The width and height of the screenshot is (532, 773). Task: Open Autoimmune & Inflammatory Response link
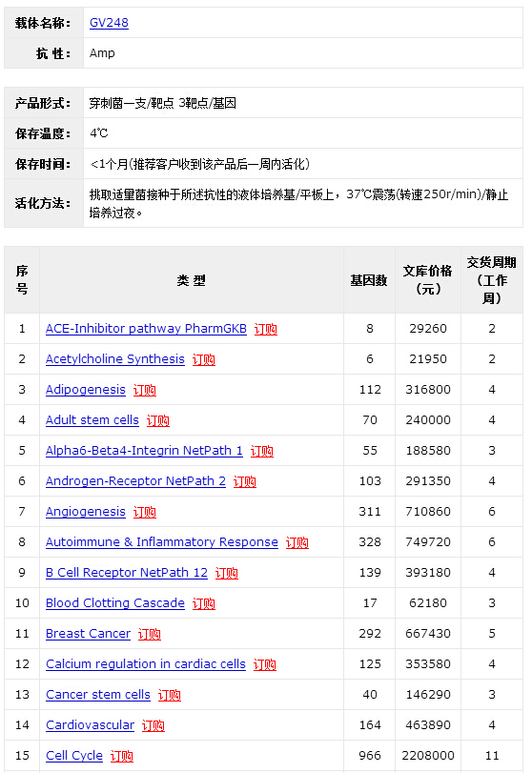tap(162, 542)
